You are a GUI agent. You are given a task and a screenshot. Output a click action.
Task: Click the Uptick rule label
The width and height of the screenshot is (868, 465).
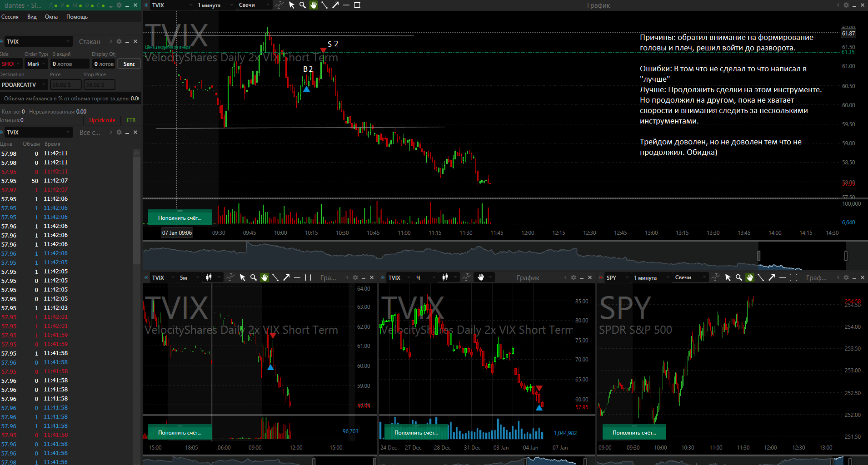tap(102, 120)
